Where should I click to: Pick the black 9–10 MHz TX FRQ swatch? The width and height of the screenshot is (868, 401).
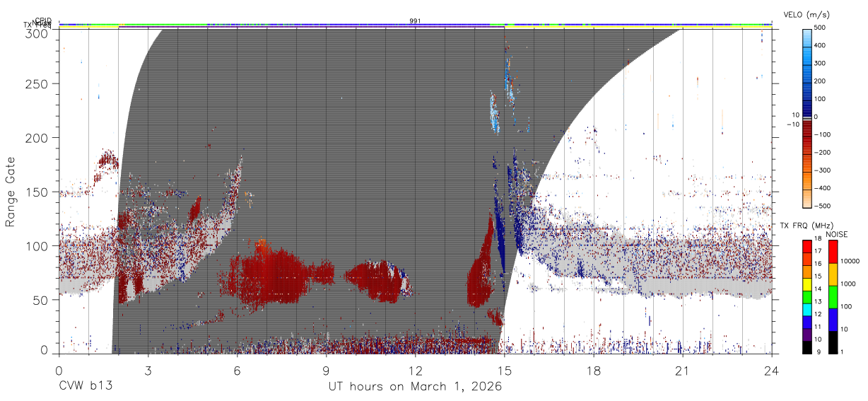(807, 347)
